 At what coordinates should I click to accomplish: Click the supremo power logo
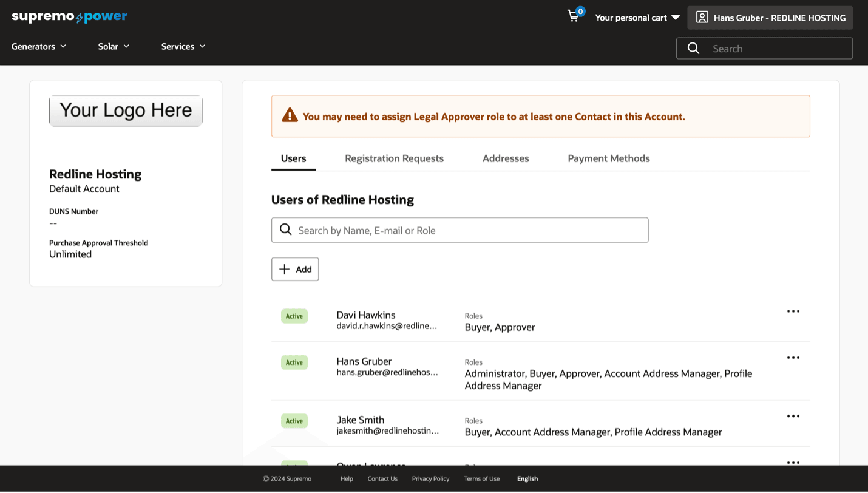69,16
